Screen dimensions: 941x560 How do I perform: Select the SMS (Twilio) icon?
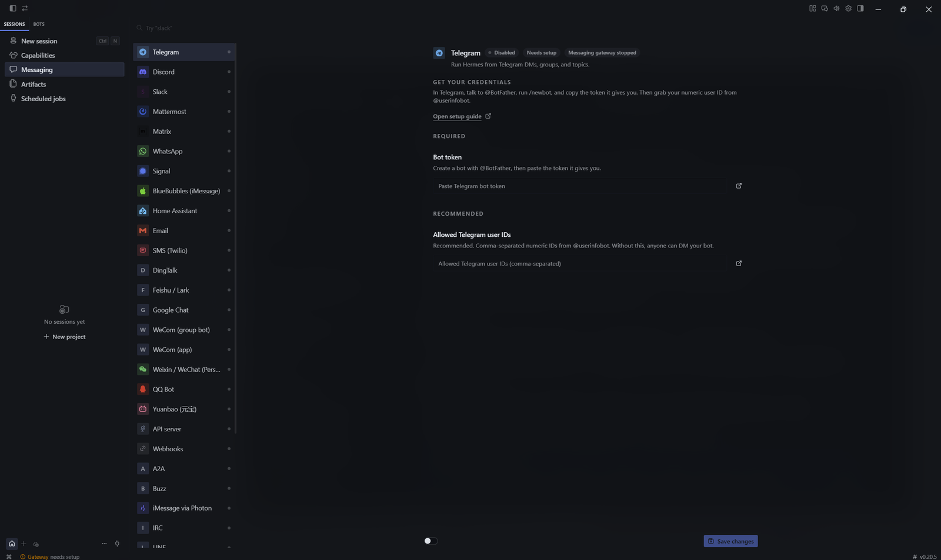click(x=143, y=250)
